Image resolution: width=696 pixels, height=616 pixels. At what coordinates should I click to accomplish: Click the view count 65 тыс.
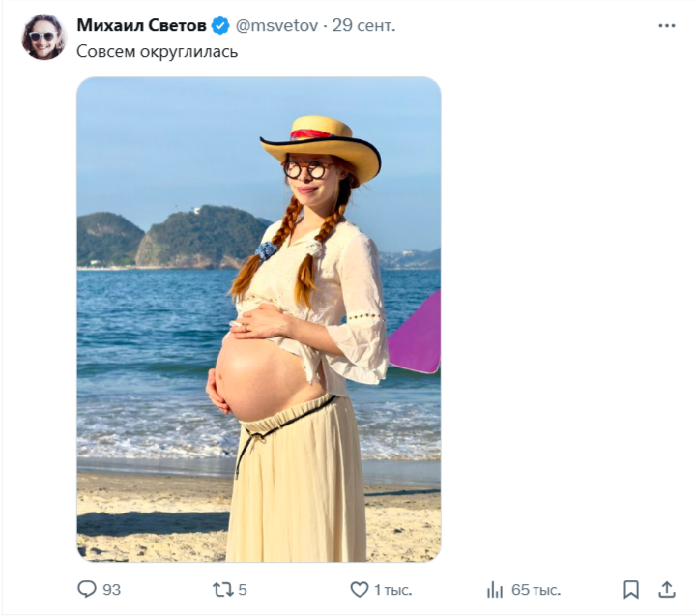[536, 589]
